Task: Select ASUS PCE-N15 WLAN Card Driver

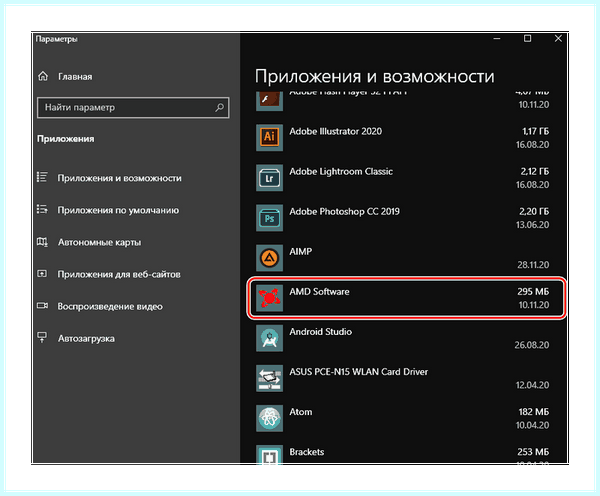Action: click(359, 372)
